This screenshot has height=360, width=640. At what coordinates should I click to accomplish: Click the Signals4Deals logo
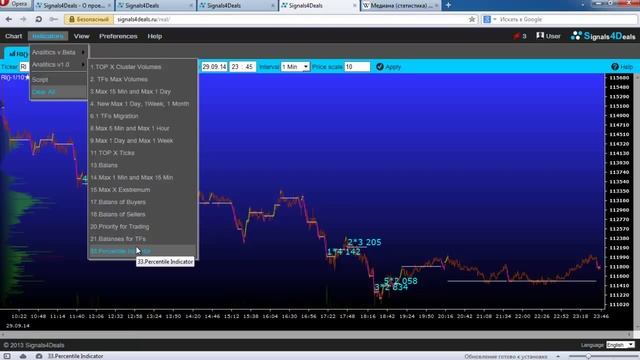point(603,36)
